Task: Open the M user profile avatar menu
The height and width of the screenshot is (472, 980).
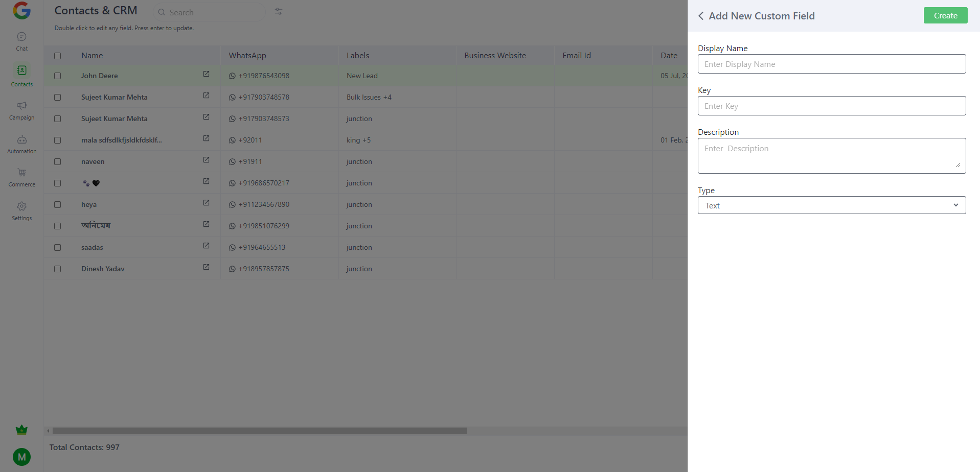Action: coord(21,457)
